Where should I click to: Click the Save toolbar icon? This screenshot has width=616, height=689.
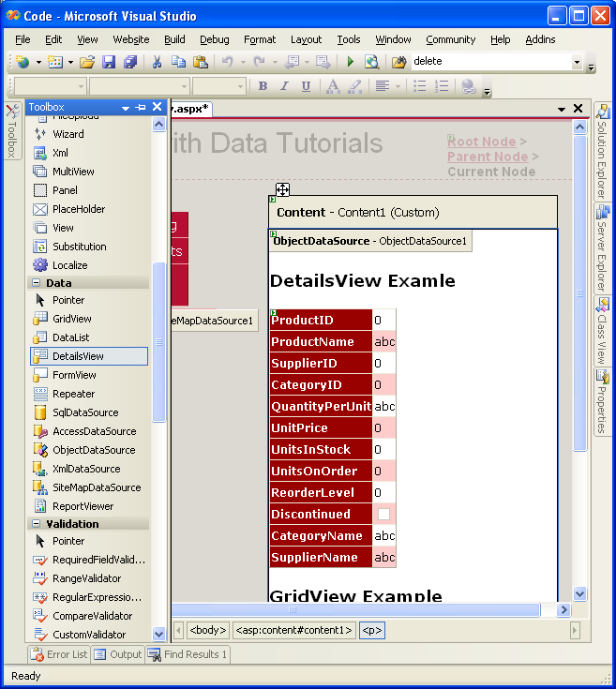(109, 62)
